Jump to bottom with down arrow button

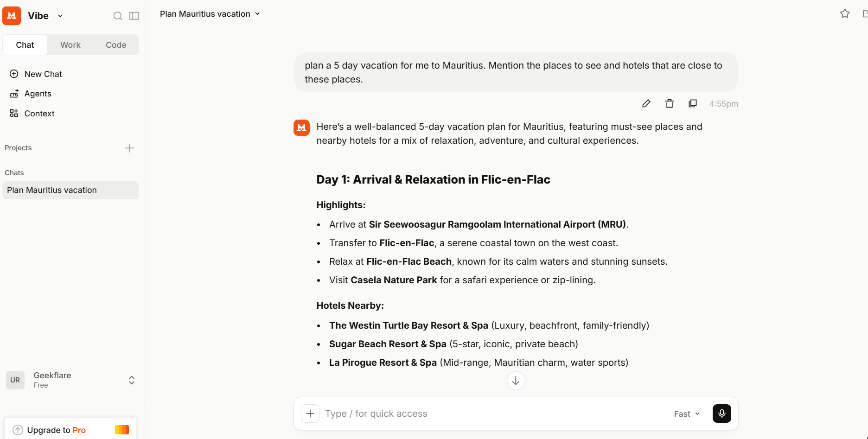tap(516, 381)
